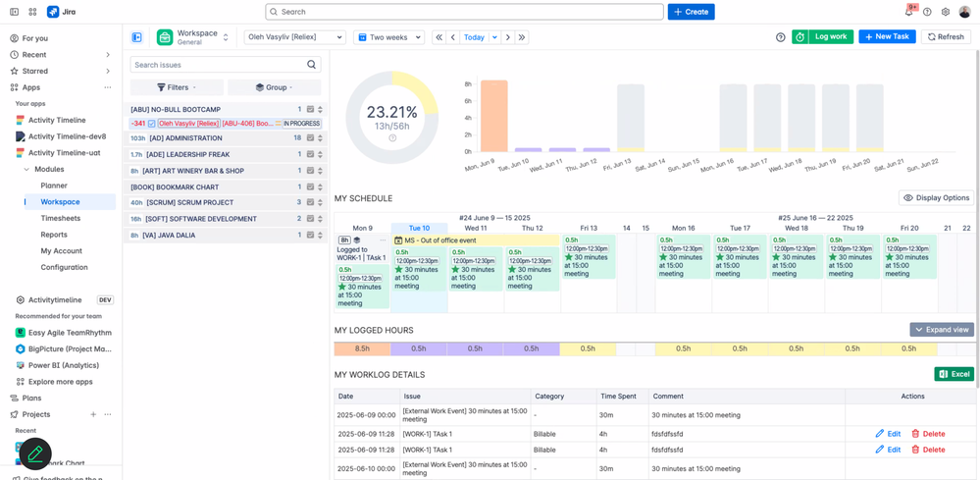The height and width of the screenshot is (480, 980).
Task: Go to Reports in the sidebar
Action: click(54, 235)
